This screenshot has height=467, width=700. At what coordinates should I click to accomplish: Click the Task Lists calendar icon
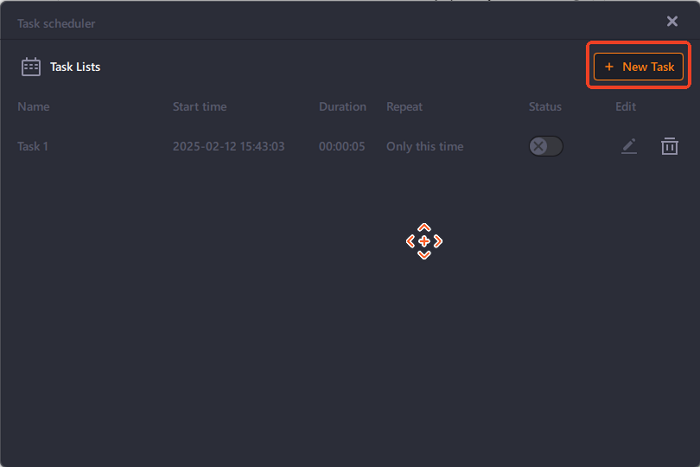(31, 67)
